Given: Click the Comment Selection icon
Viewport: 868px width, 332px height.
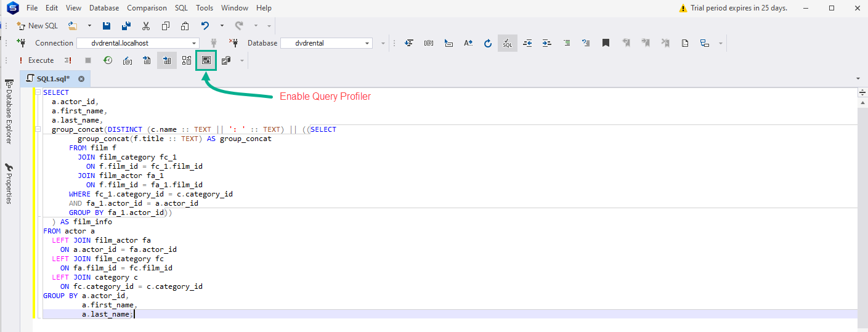Looking at the screenshot, I should 567,43.
